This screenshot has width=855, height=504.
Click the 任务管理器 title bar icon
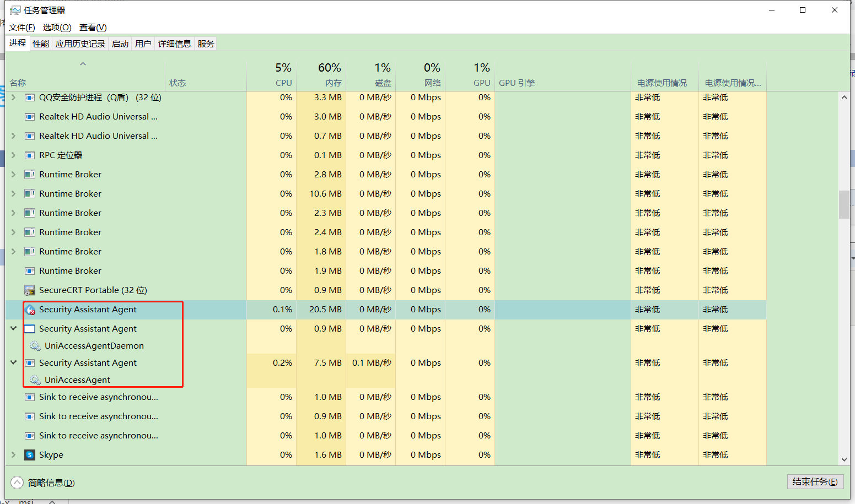point(15,10)
